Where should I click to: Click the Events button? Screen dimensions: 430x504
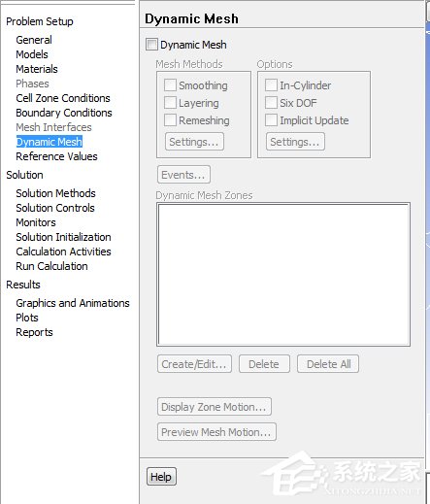(183, 175)
